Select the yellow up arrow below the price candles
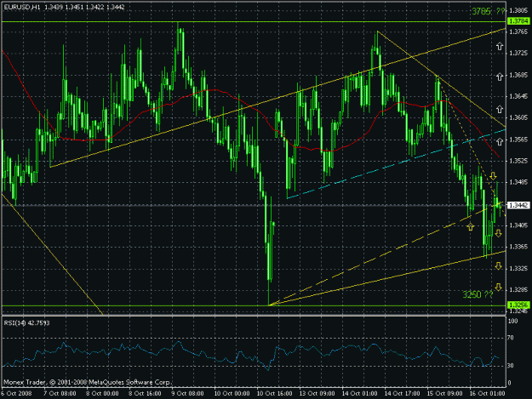This screenshot has width=532, height=399. [470, 227]
